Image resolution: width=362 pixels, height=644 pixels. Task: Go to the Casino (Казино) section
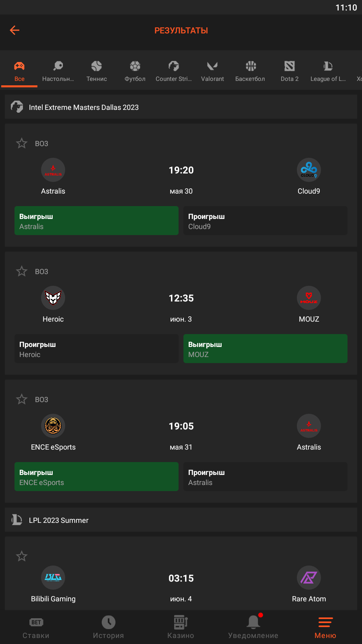point(181,627)
